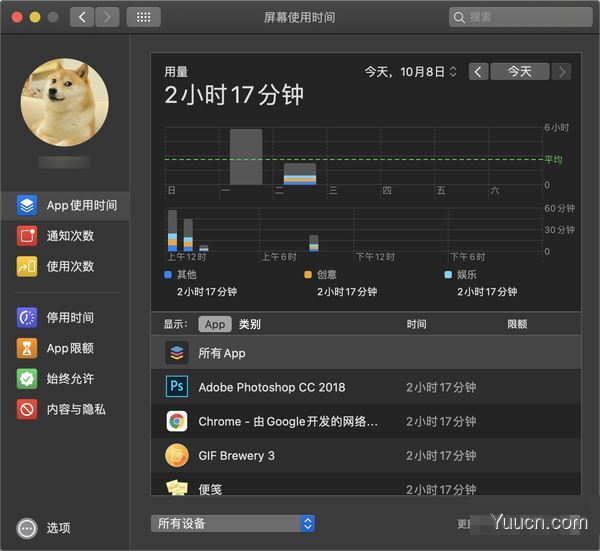Go to previous day with left arrow
The width and height of the screenshot is (600, 551).
point(478,72)
